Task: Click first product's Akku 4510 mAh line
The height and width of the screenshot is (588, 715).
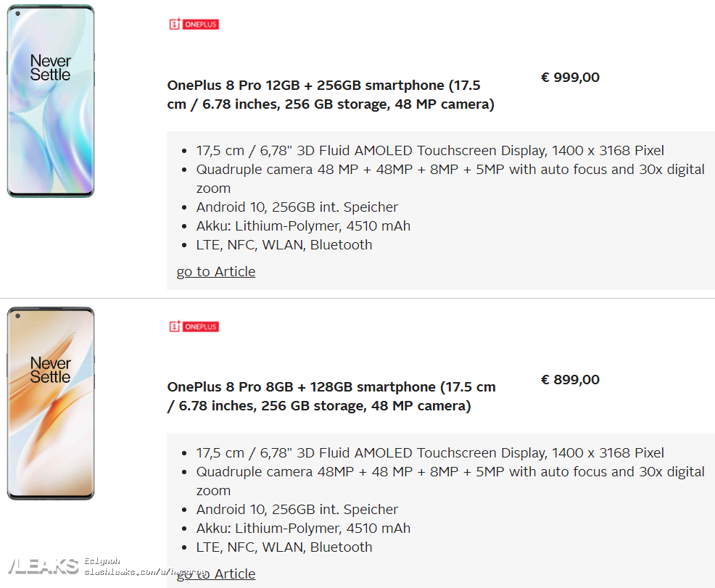Action: coord(303,226)
